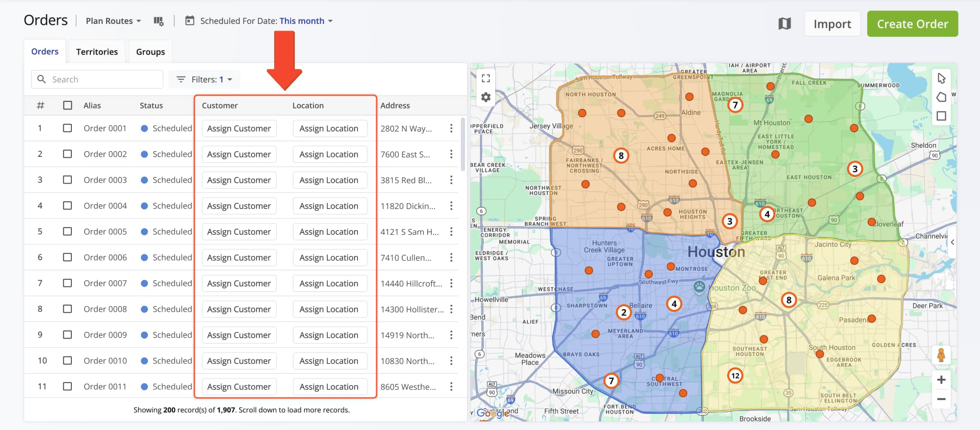The height and width of the screenshot is (430, 980).
Task: Open row actions menu for Order 0006
Action: point(451,257)
